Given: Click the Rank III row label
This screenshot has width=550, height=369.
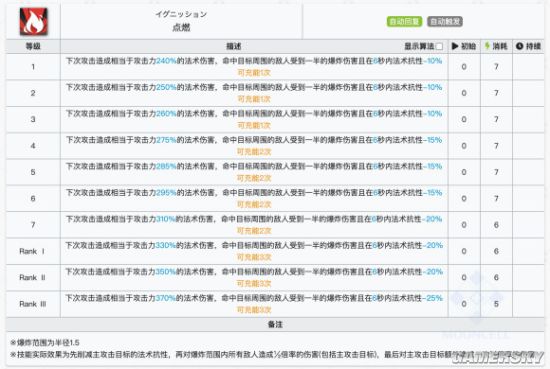Looking at the screenshot, I should [x=32, y=304].
